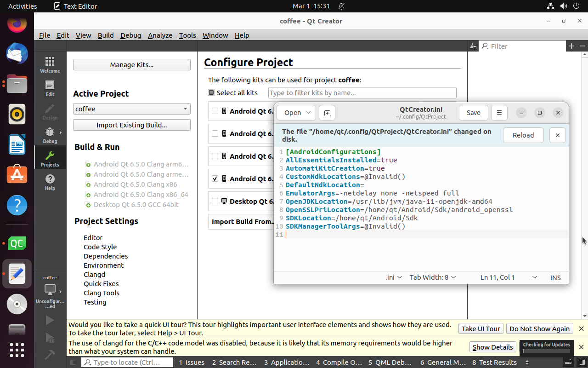Open LibreOffice Writer from the dock

pos(17,144)
